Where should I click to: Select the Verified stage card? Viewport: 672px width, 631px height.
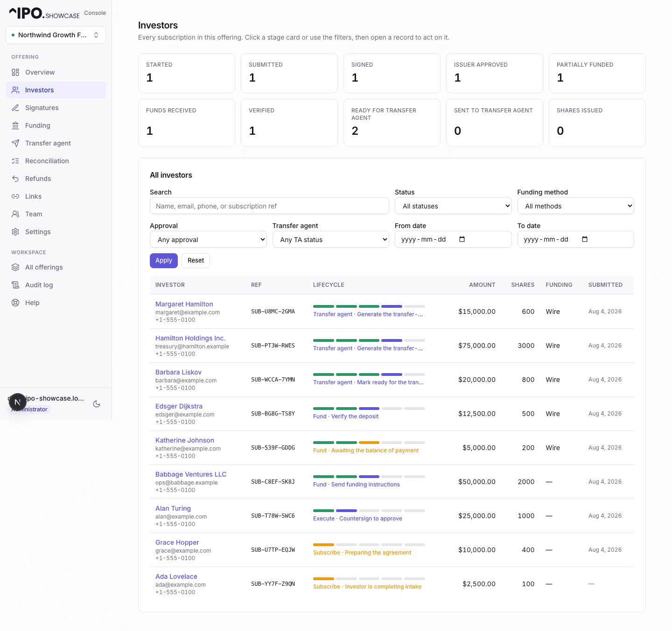pyautogui.click(x=289, y=123)
